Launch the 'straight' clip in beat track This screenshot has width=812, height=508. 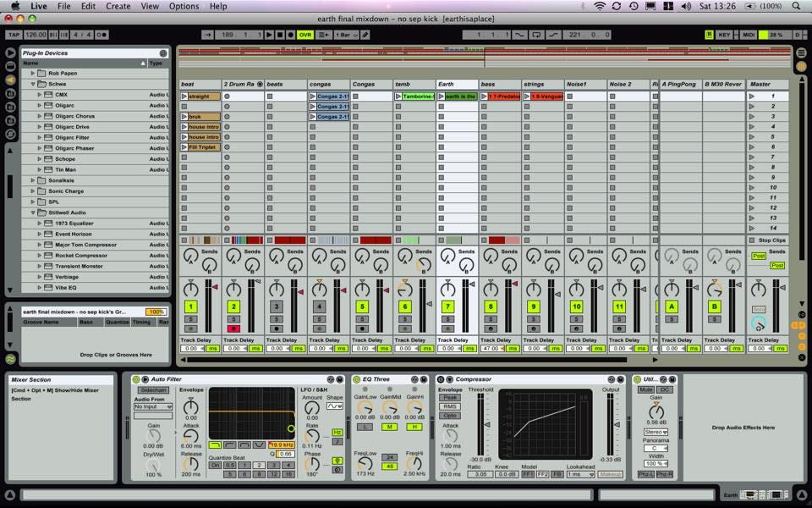coord(185,97)
